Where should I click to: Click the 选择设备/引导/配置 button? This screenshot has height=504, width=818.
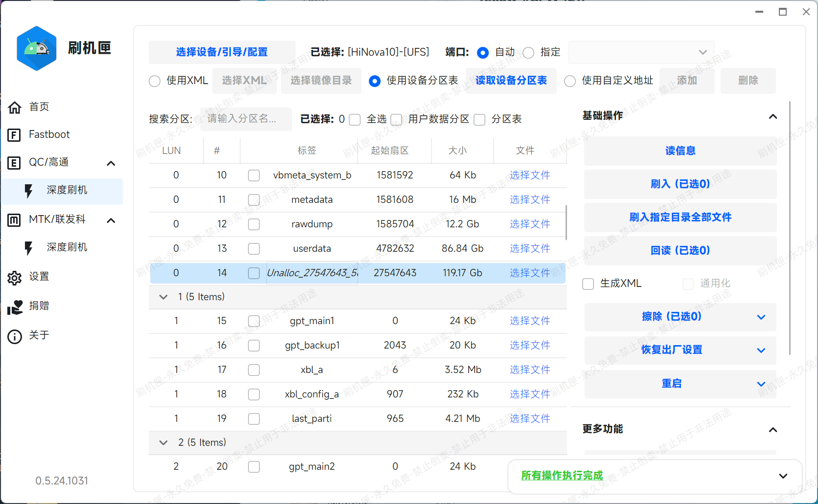[222, 52]
